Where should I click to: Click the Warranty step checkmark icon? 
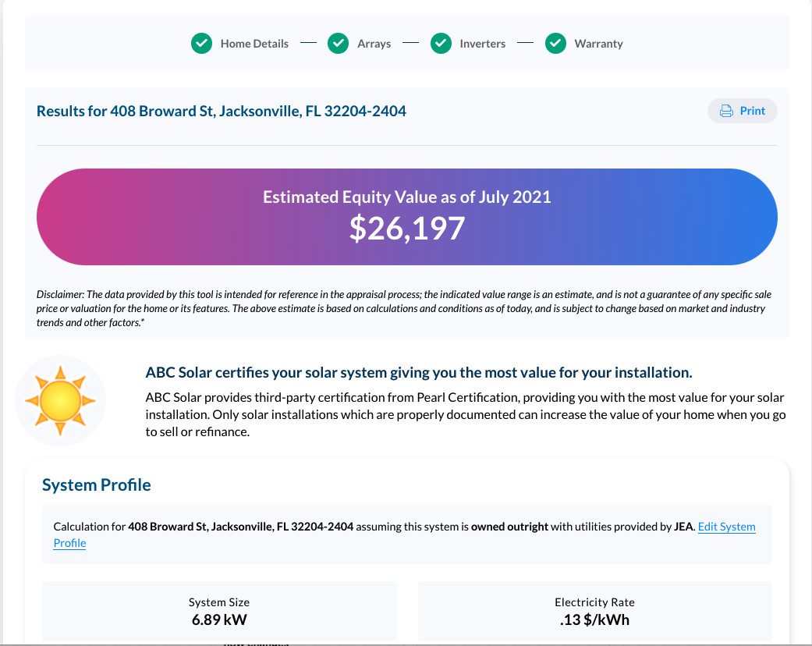coord(555,44)
